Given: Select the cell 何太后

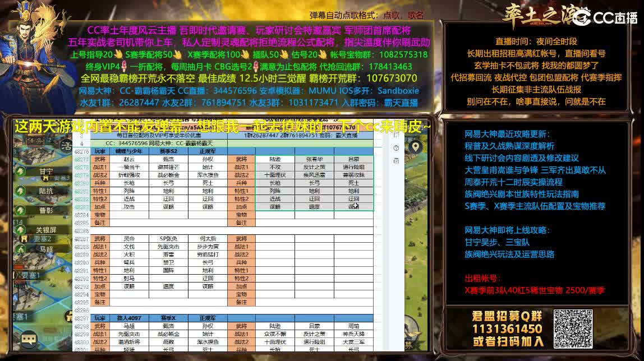Looking at the screenshot, I should (208, 239).
